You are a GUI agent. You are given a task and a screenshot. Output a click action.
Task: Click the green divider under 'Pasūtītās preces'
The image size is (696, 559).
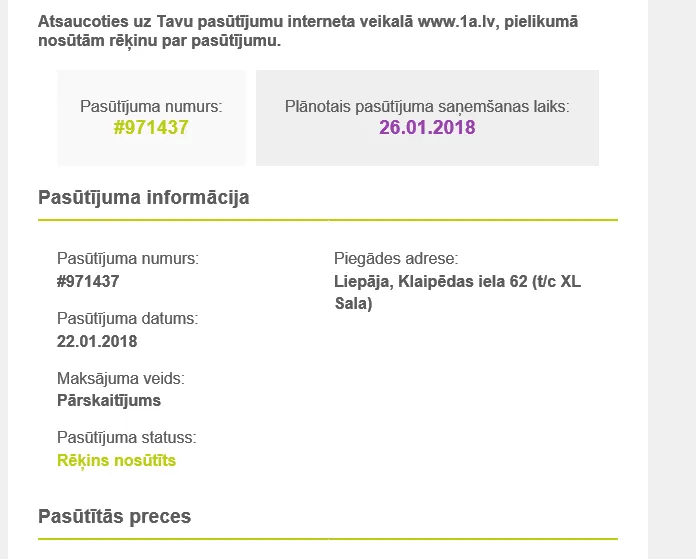pyautogui.click(x=328, y=539)
